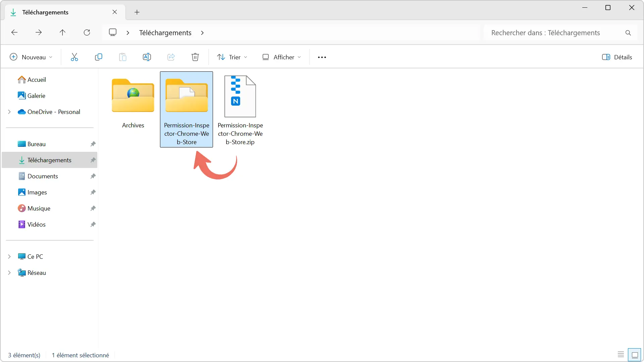Expand the Ce PC tree node
Viewport: 644px width, 362px height.
tap(9, 256)
